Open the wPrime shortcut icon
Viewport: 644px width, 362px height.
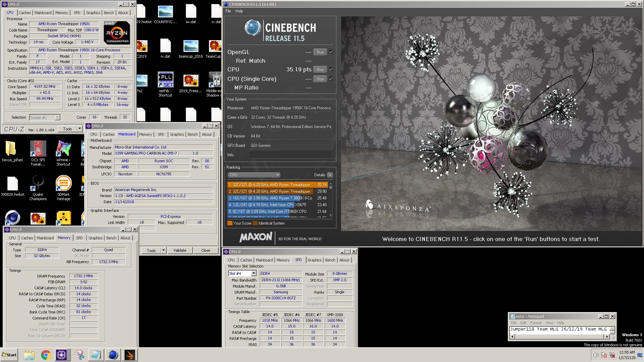tap(63, 154)
